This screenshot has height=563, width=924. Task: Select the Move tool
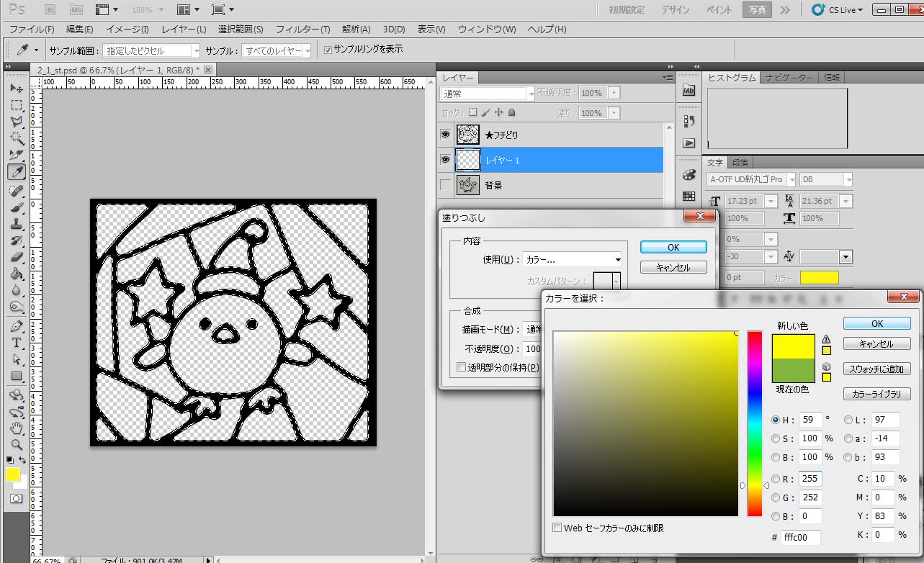[x=16, y=88]
